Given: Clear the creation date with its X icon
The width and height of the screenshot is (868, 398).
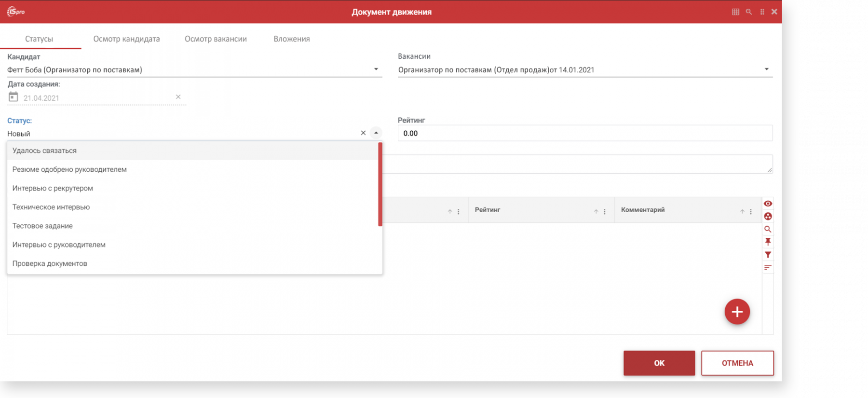Looking at the screenshot, I should tap(178, 97).
